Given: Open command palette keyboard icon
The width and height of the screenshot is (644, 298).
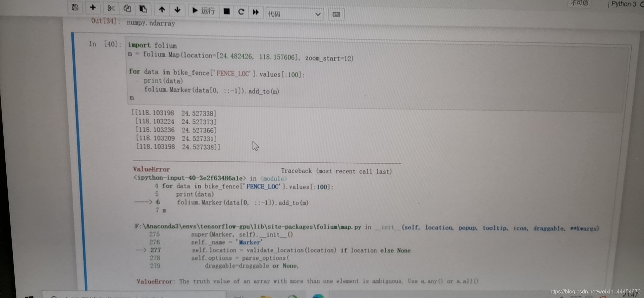Looking at the screenshot, I should point(336,14).
